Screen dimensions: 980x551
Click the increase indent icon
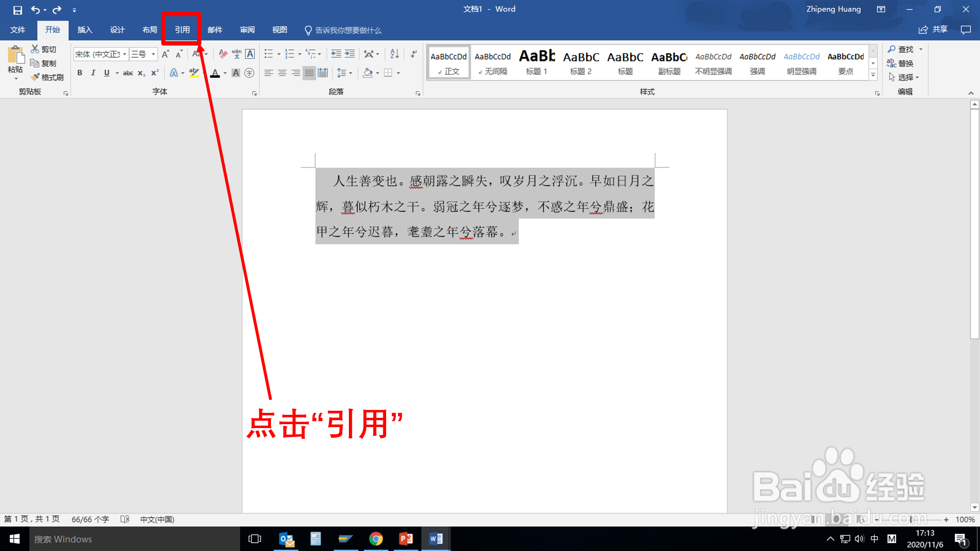349,54
